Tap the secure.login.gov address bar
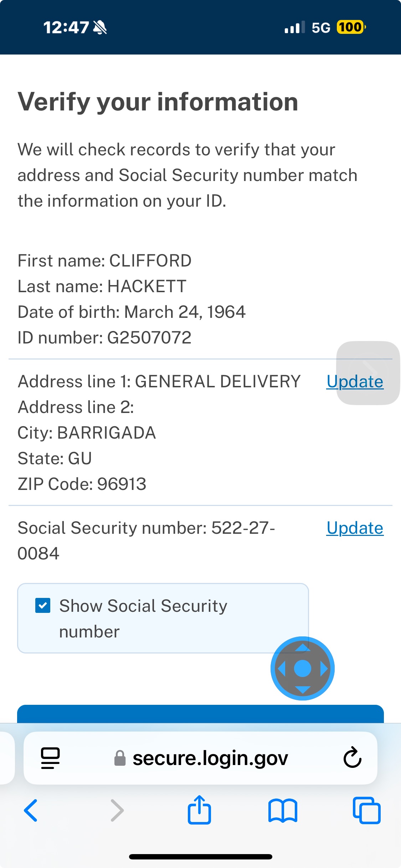The image size is (401, 868). (210, 758)
